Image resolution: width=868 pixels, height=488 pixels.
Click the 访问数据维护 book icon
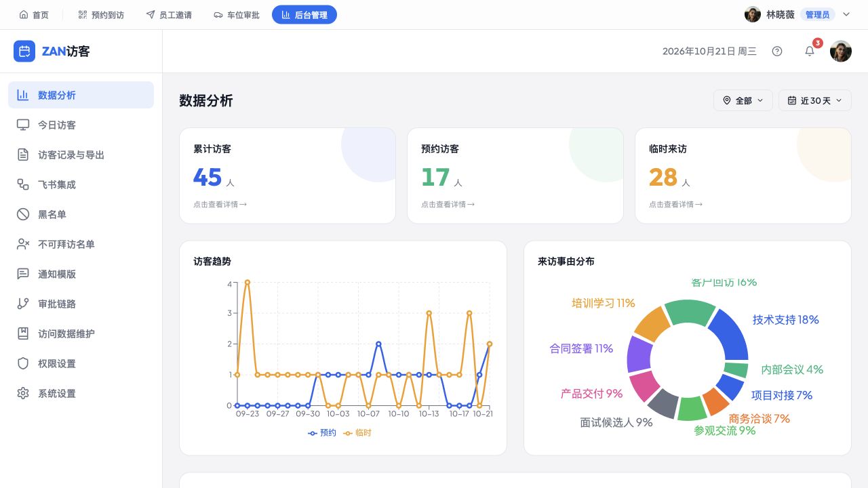pos(23,333)
